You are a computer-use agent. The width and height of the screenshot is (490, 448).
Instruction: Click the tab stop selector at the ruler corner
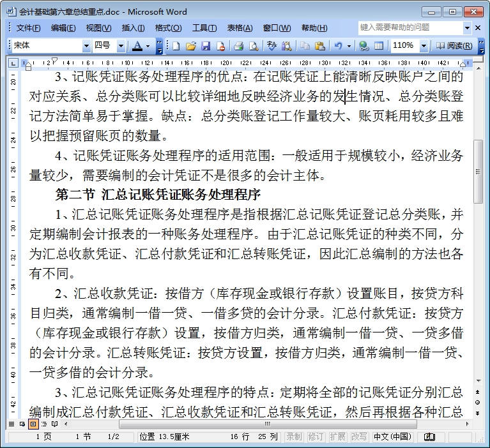[13, 64]
